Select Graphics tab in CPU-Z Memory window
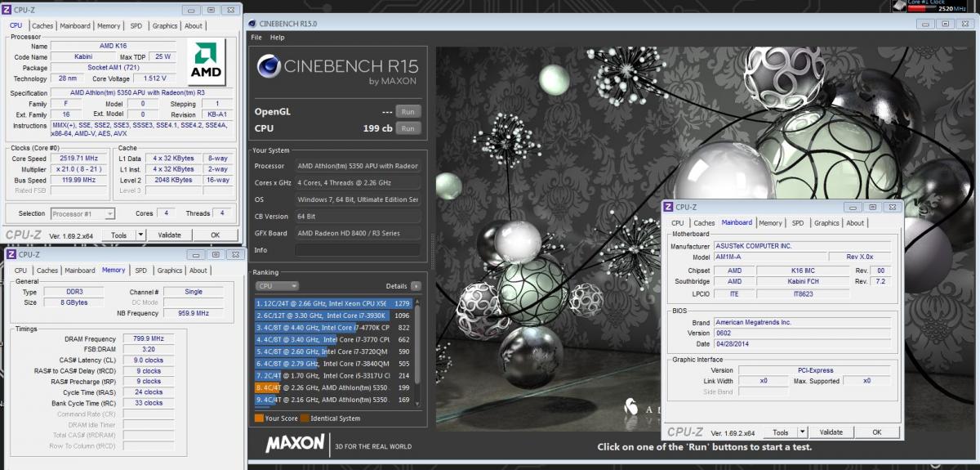980x470 pixels. pyautogui.click(x=170, y=271)
